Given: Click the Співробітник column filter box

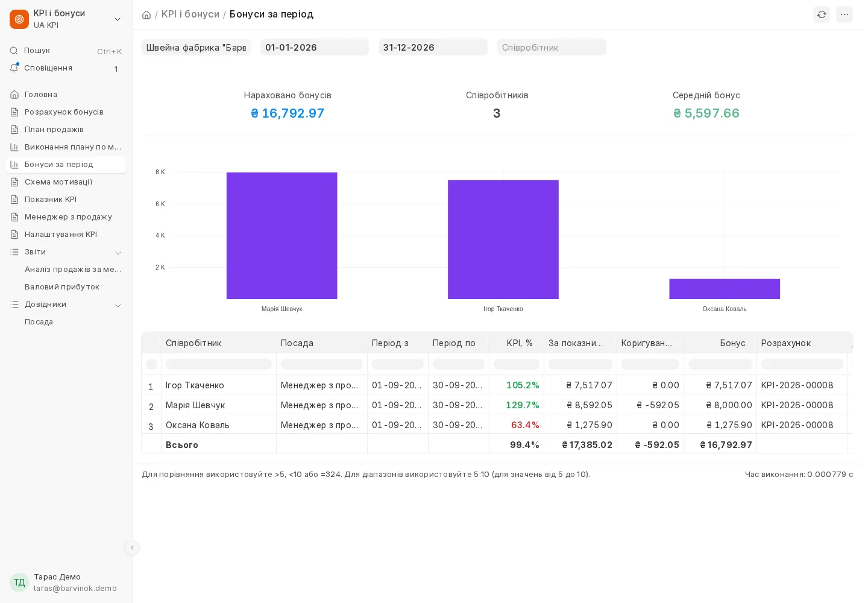Looking at the screenshot, I should click(219, 364).
